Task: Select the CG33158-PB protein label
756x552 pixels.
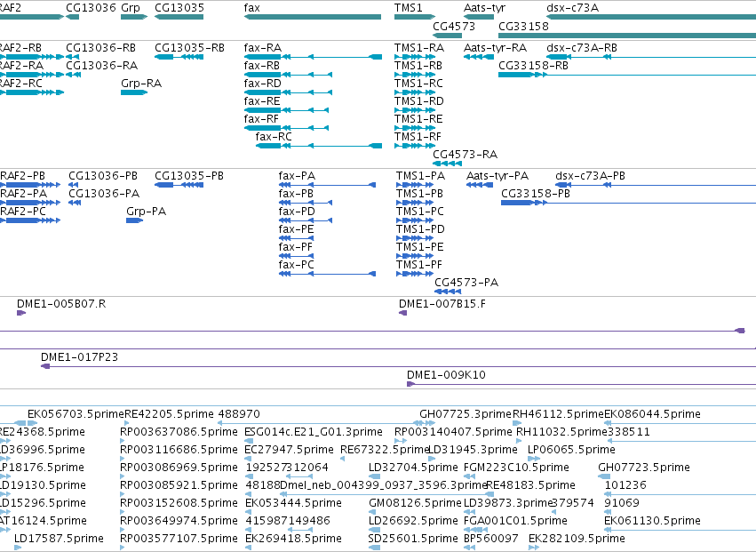Action: pyautogui.click(x=536, y=194)
